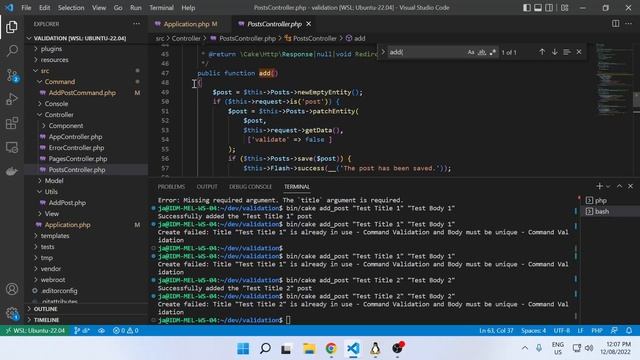This screenshot has height=360, width=640.
Task: Toggle Replace mode in the find widget
Action: click(x=383, y=52)
